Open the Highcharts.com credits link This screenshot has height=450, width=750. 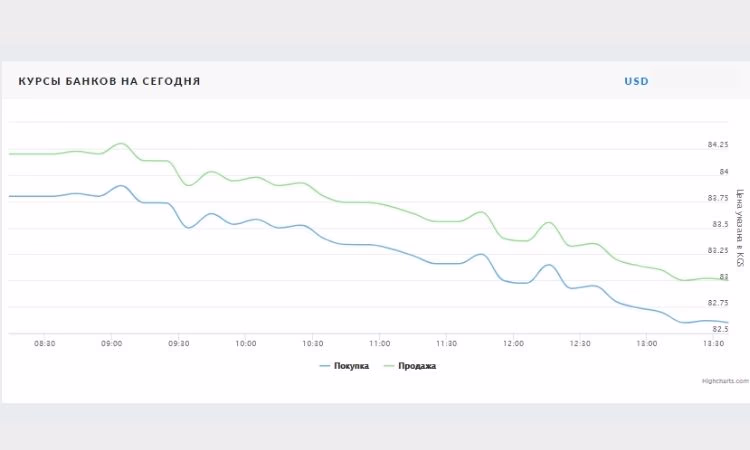[x=724, y=381]
